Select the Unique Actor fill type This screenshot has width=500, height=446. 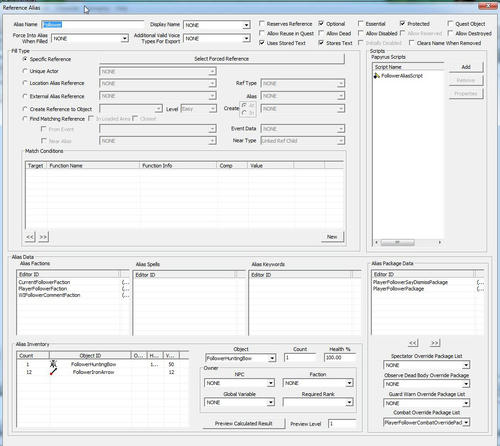(25, 71)
